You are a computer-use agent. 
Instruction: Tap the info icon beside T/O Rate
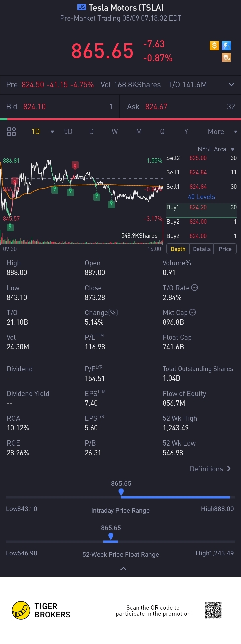[x=194, y=288]
